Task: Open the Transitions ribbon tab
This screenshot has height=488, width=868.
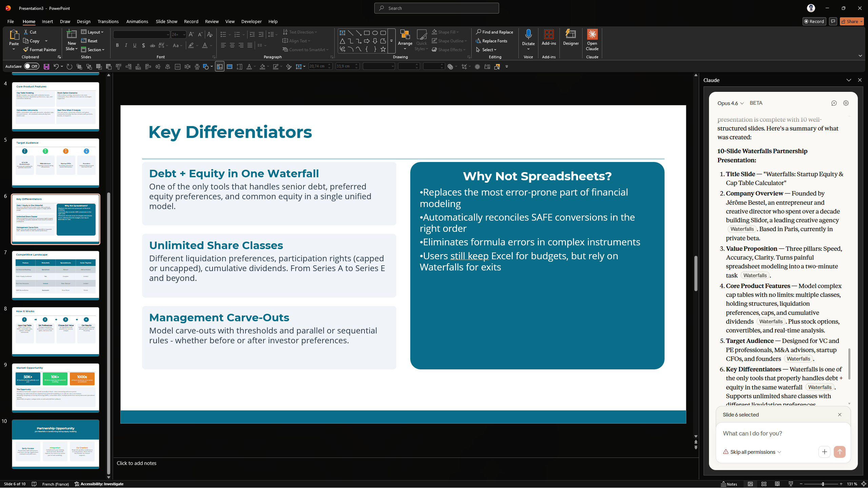Action: coord(108,21)
